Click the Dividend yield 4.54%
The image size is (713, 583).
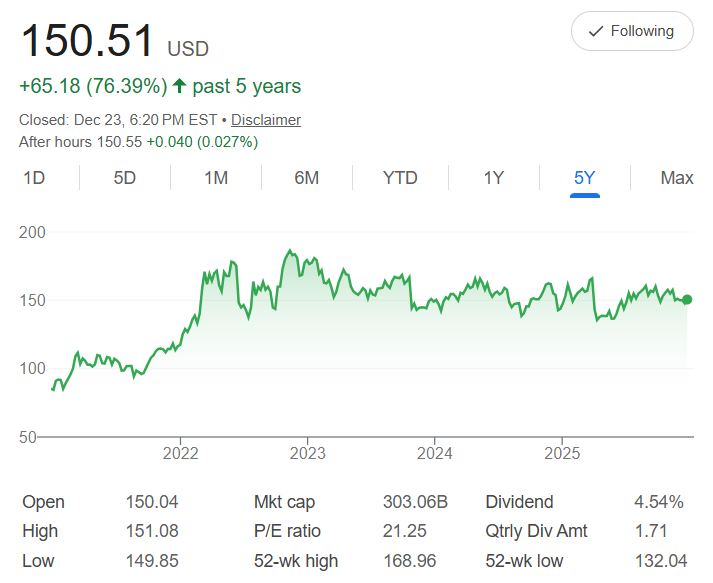coord(659,502)
